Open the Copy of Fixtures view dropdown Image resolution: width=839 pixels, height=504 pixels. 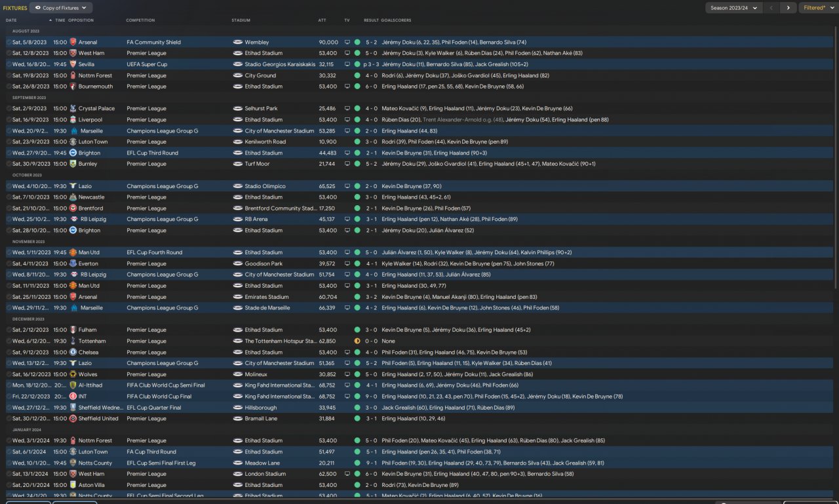pyautogui.click(x=61, y=8)
